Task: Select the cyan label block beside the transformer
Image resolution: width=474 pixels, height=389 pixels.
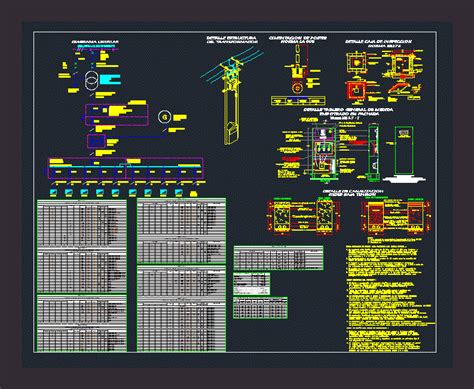Action: click(110, 79)
